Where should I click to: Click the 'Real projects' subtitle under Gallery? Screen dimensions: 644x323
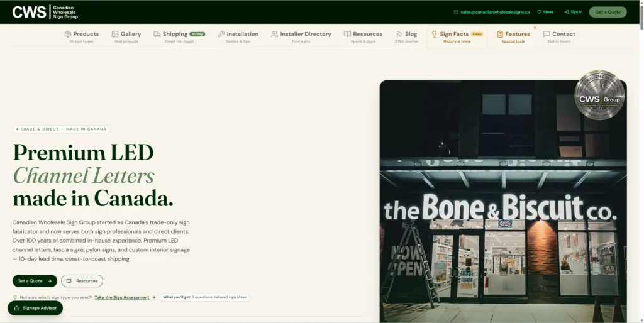coord(126,41)
